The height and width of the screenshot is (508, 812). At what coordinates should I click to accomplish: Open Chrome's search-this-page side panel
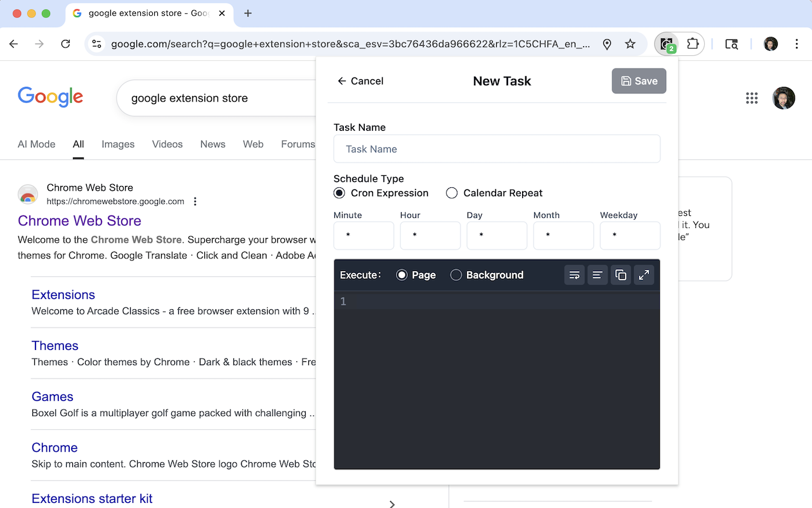click(x=731, y=44)
